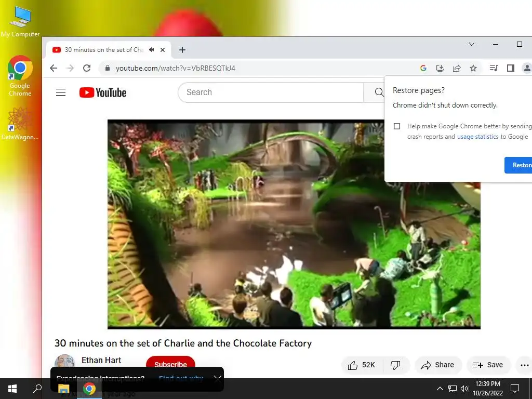The width and height of the screenshot is (532, 399).
Task: Open more actions three-dot menu
Action: pyautogui.click(x=524, y=365)
